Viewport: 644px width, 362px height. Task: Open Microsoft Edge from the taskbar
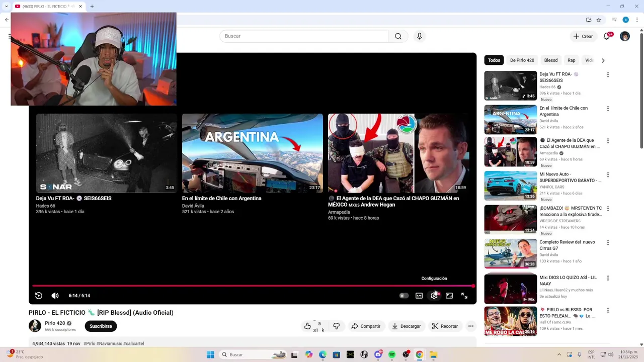323,354
